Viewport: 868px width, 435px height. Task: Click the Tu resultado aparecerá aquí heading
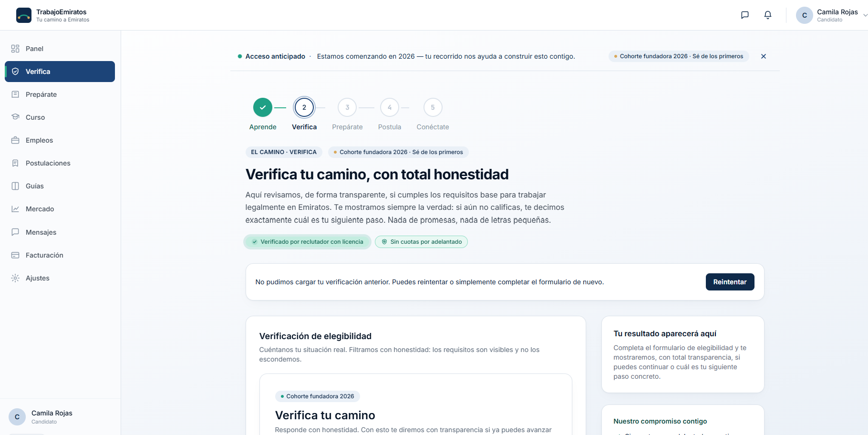[665, 334]
